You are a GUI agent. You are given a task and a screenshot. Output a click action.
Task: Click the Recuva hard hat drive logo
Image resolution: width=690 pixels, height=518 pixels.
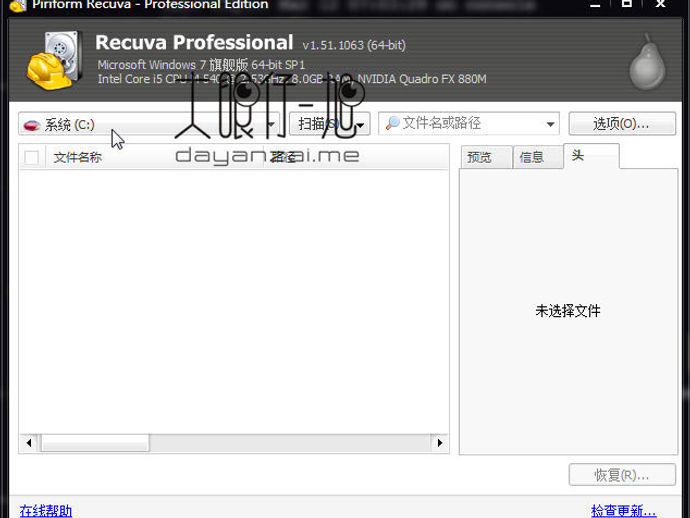pos(55,60)
